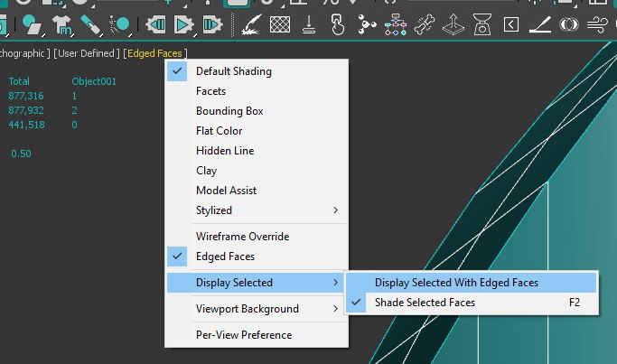Click the running figure with sphere icon
Image resolution: width=617 pixels, height=364 pixels.
(x=119, y=24)
